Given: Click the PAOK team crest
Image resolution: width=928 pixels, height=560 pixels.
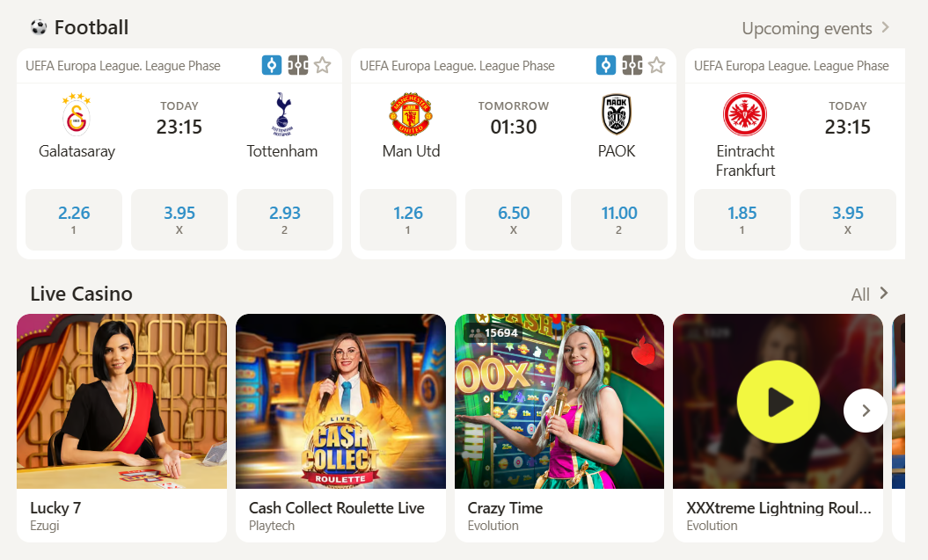Looking at the screenshot, I should pos(617,114).
